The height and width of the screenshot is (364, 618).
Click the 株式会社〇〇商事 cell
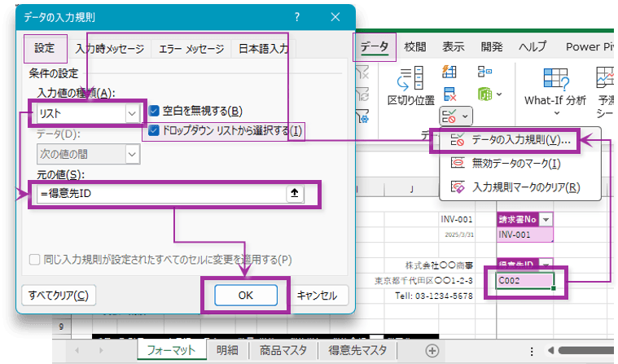tap(439, 265)
